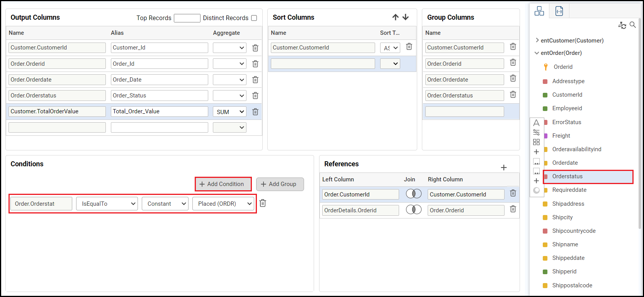Add a new reference with plus icon
The image size is (644, 297).
(504, 167)
